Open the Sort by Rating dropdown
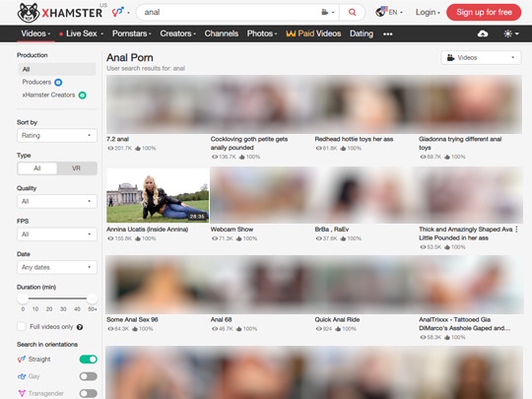Screen dimensions: 532x399 pyautogui.click(x=57, y=135)
